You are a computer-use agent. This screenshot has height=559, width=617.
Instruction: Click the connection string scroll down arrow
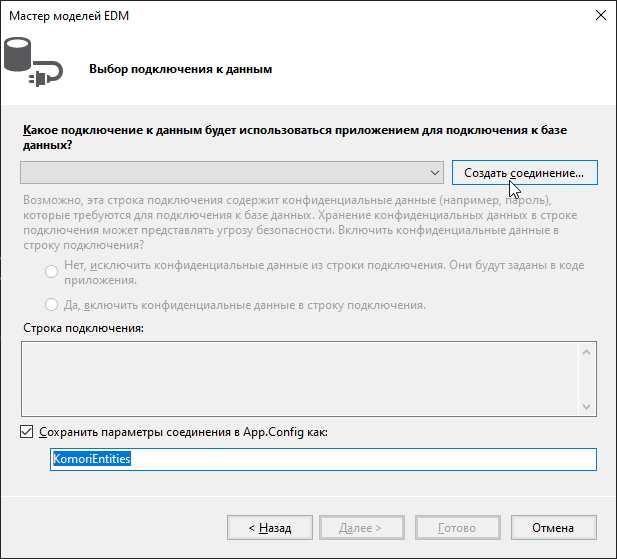point(588,404)
